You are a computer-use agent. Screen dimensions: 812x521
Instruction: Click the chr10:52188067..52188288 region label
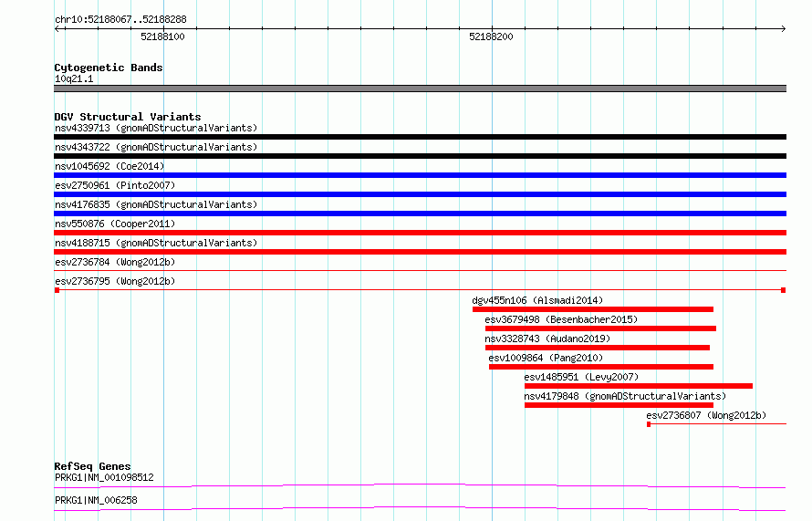120,20
